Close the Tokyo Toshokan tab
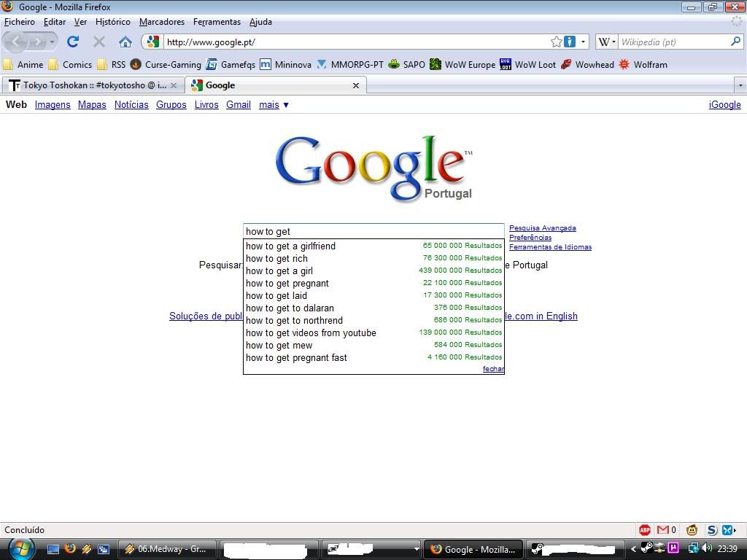This screenshot has height=560, width=747. pos(174,85)
